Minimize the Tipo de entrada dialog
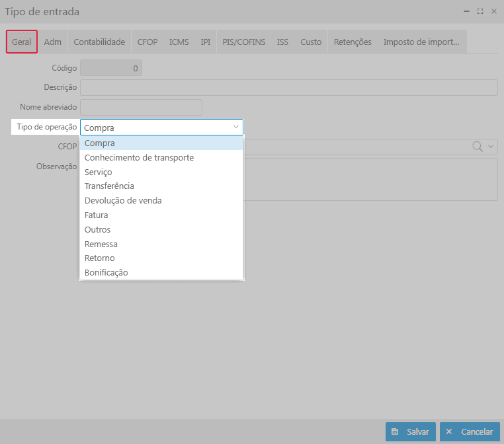Image resolution: width=504 pixels, height=444 pixels. pos(467,11)
